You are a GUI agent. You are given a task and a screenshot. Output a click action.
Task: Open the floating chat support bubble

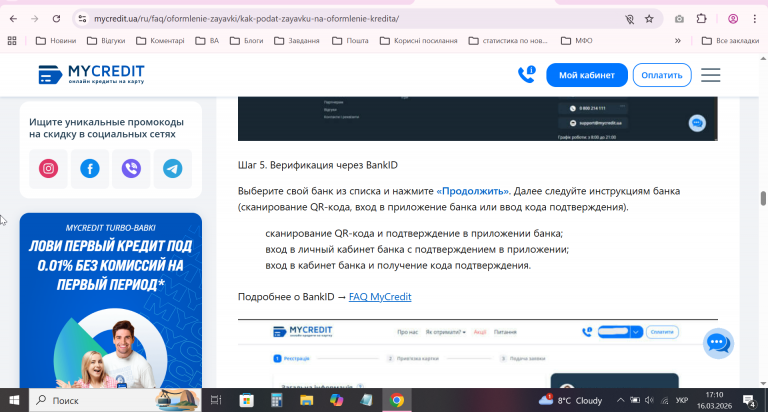718,343
